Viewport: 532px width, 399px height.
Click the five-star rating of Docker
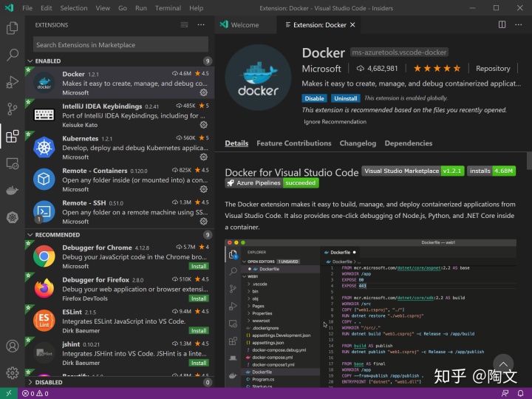tap(437, 69)
